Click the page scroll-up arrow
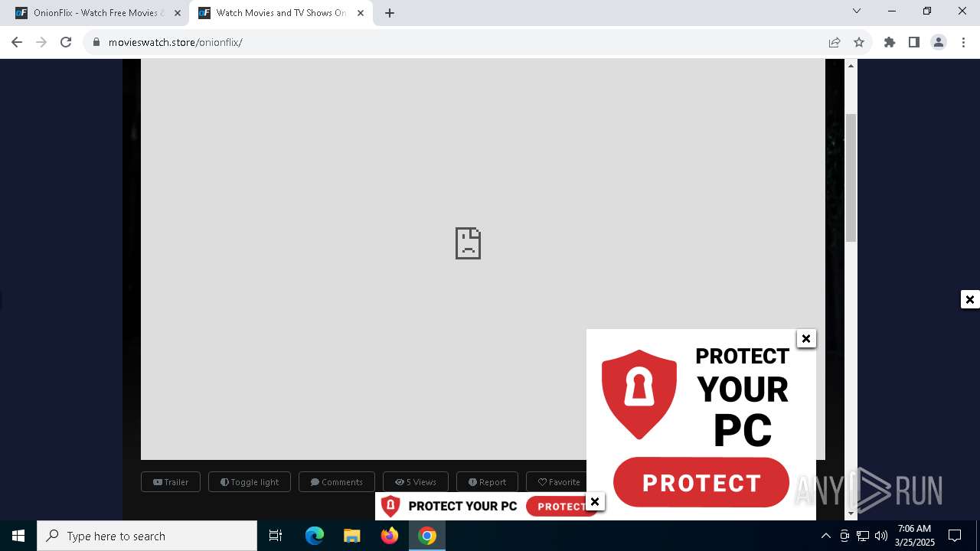The image size is (980, 551). (x=851, y=66)
